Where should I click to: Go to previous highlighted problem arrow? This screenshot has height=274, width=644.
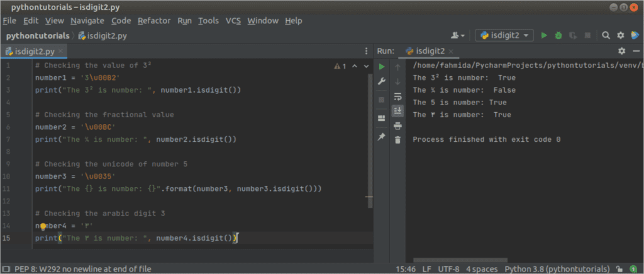tap(355, 66)
